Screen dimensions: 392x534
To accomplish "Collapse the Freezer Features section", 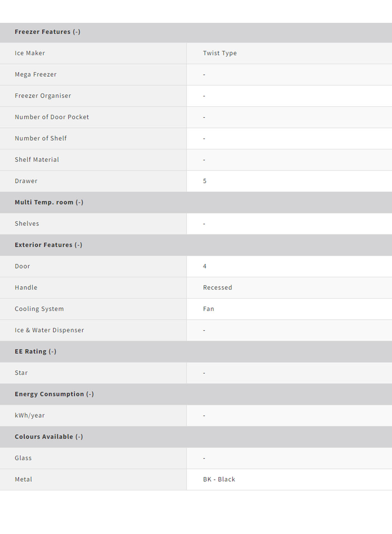I will [76, 32].
